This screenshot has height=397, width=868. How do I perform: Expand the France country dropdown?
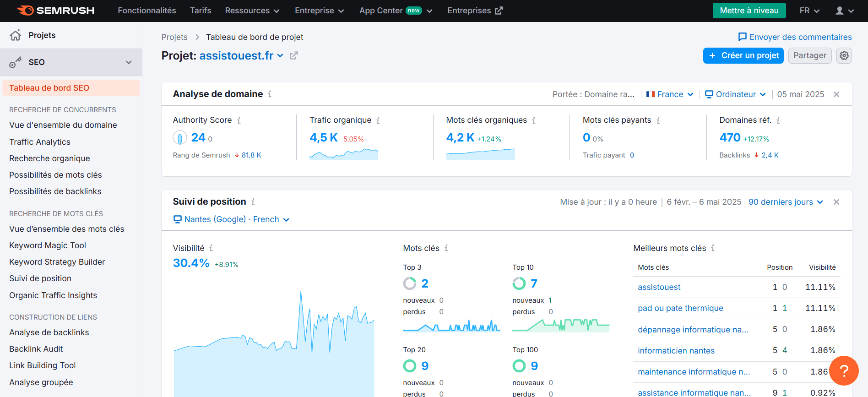point(670,94)
